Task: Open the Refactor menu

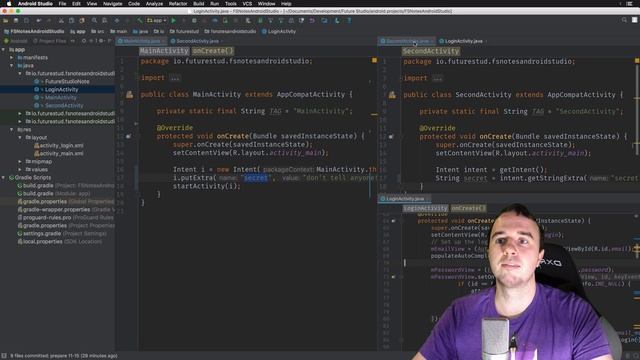Action: pyautogui.click(x=178, y=4)
